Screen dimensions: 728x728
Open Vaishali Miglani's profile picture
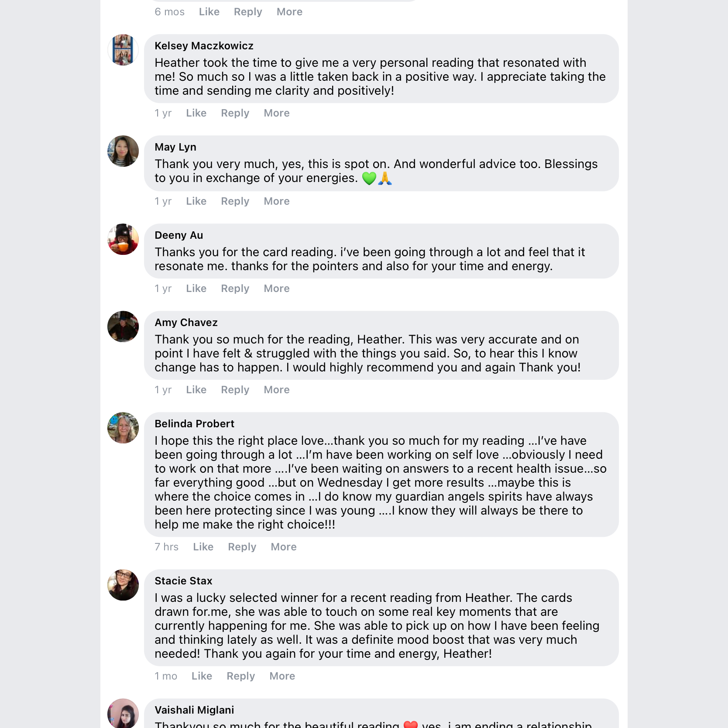pyautogui.click(x=123, y=713)
